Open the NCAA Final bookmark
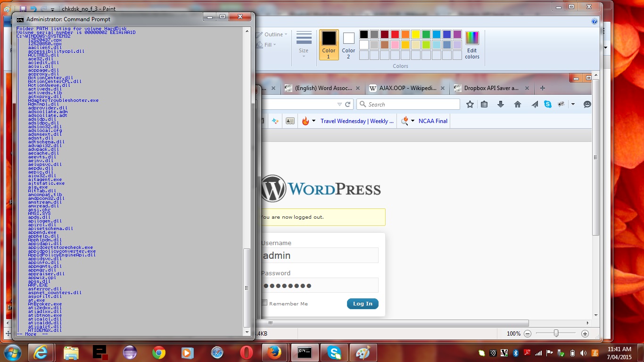644x362 pixels. pos(433,121)
